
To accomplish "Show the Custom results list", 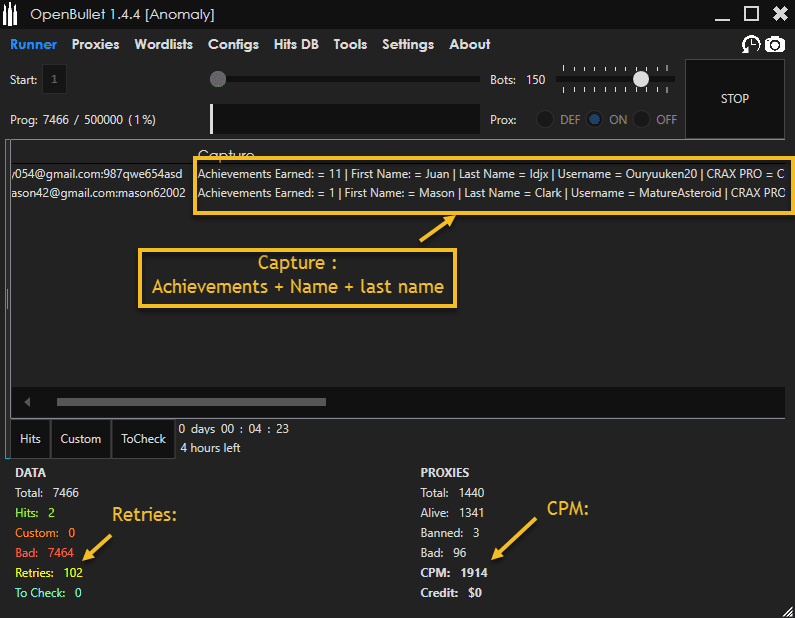I will coord(81,439).
